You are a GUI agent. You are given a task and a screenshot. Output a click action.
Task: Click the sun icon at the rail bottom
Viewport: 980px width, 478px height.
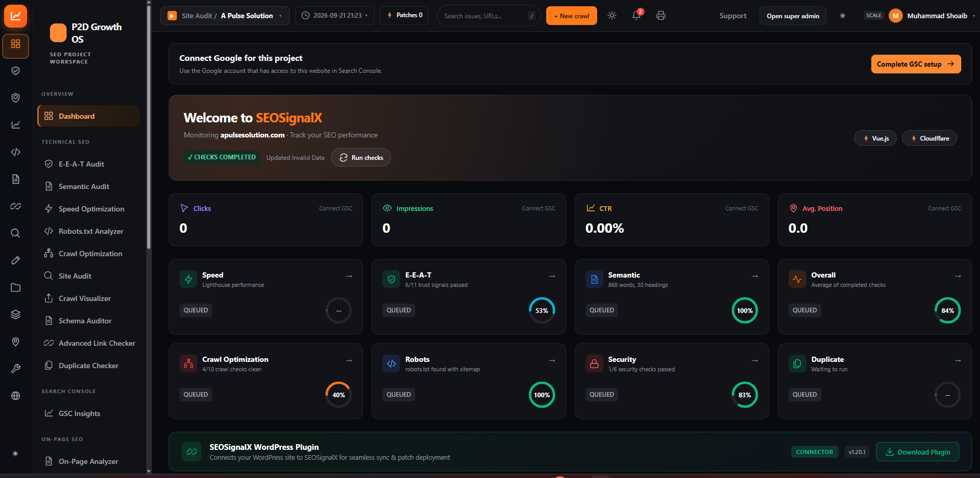16,454
